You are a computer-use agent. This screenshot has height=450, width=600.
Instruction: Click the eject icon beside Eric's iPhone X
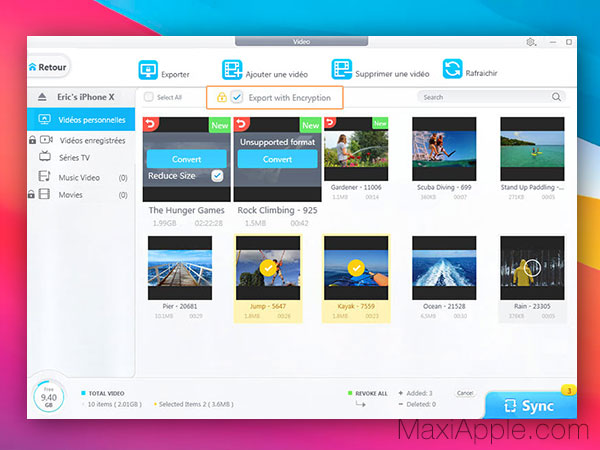coord(42,97)
